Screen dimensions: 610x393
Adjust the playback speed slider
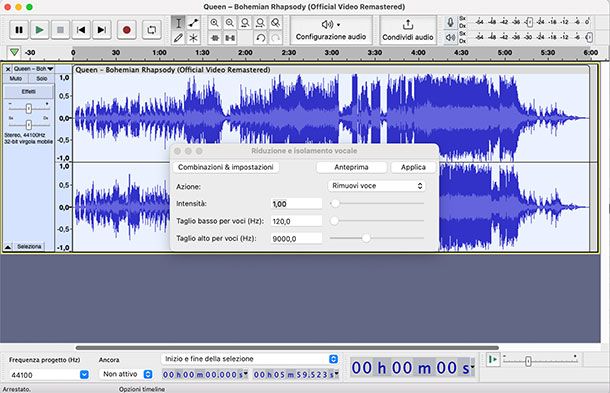click(528, 361)
